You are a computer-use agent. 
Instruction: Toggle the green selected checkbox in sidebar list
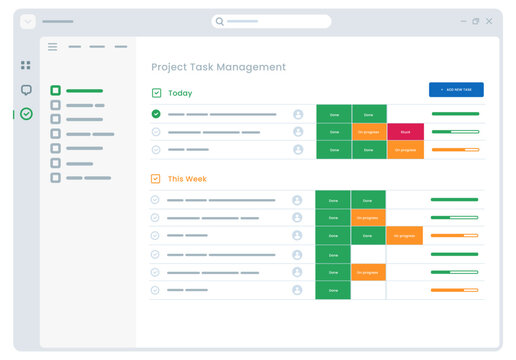[x=56, y=90]
